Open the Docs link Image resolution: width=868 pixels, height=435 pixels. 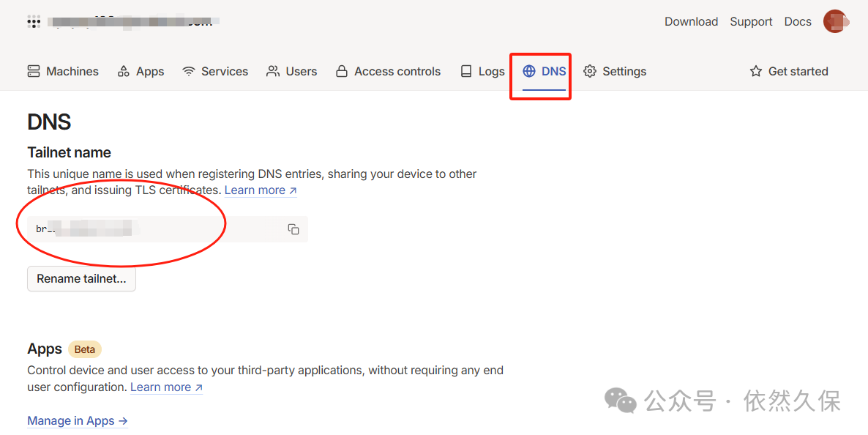(798, 22)
